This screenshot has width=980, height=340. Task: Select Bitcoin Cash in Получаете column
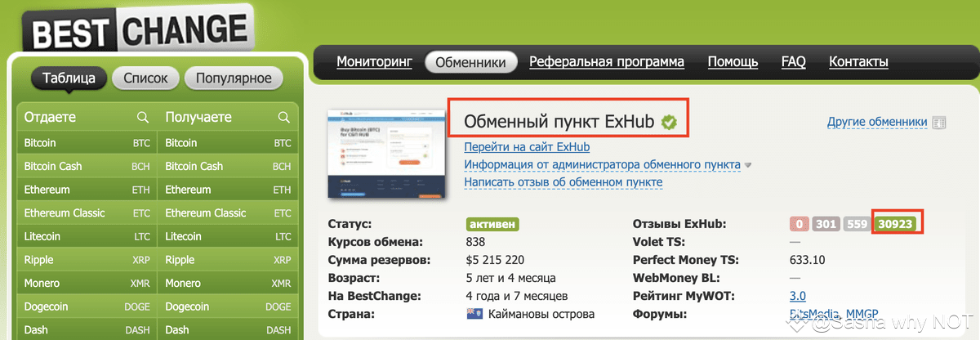(228, 166)
